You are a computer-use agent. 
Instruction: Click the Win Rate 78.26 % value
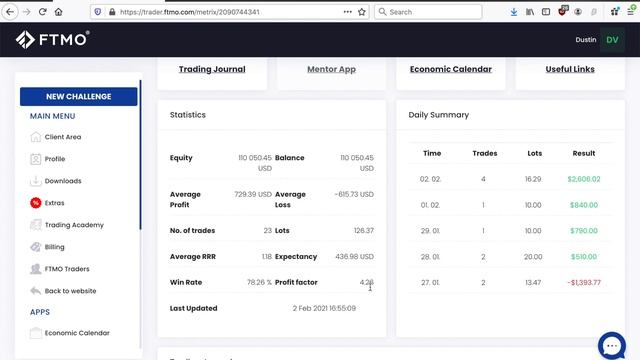click(259, 282)
